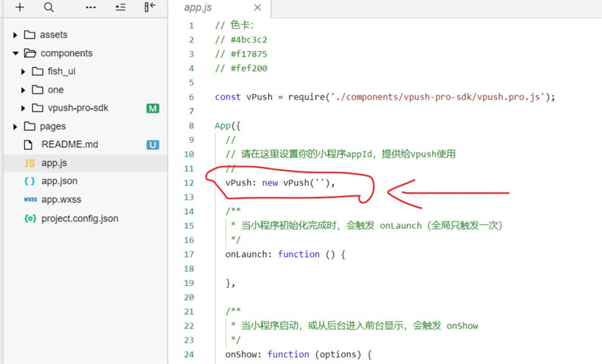
Task: Open app.js in the file tree
Action: [x=54, y=163]
